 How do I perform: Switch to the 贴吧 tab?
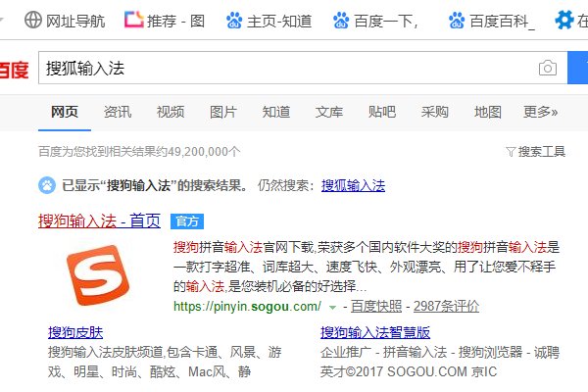[382, 112]
